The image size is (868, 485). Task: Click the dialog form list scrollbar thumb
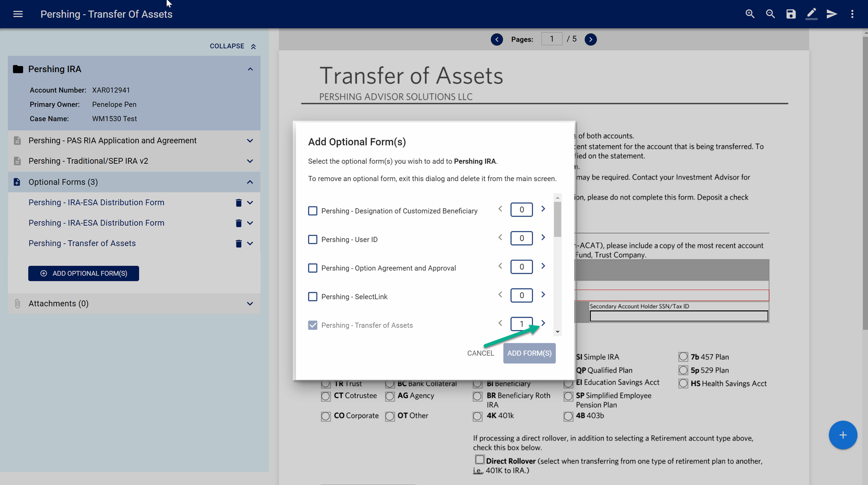click(558, 219)
